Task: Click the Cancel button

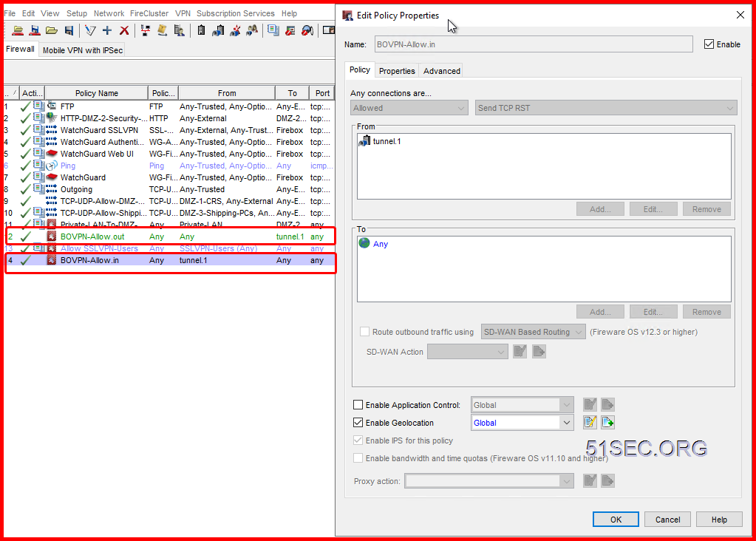Action: [668, 520]
